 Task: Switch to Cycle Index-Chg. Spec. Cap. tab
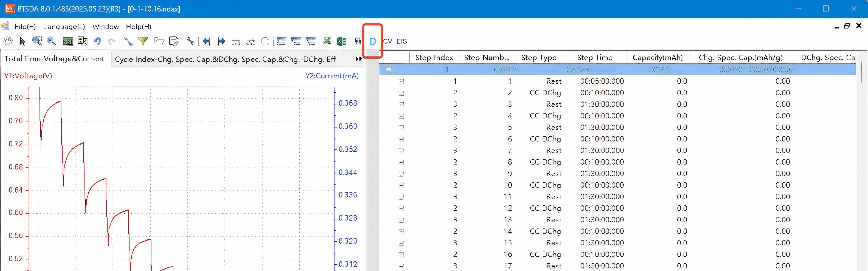coord(225,59)
